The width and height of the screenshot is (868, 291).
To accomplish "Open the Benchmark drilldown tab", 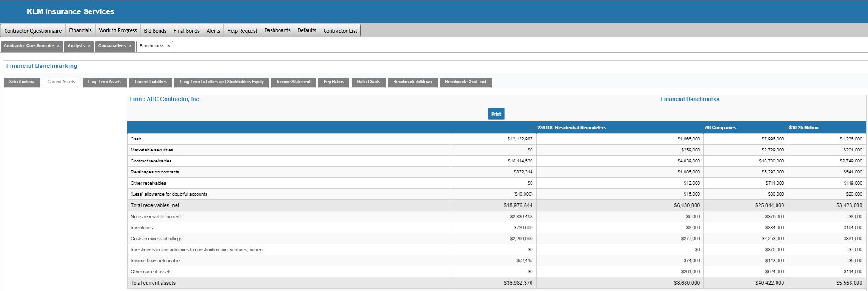I will pyautogui.click(x=412, y=82).
